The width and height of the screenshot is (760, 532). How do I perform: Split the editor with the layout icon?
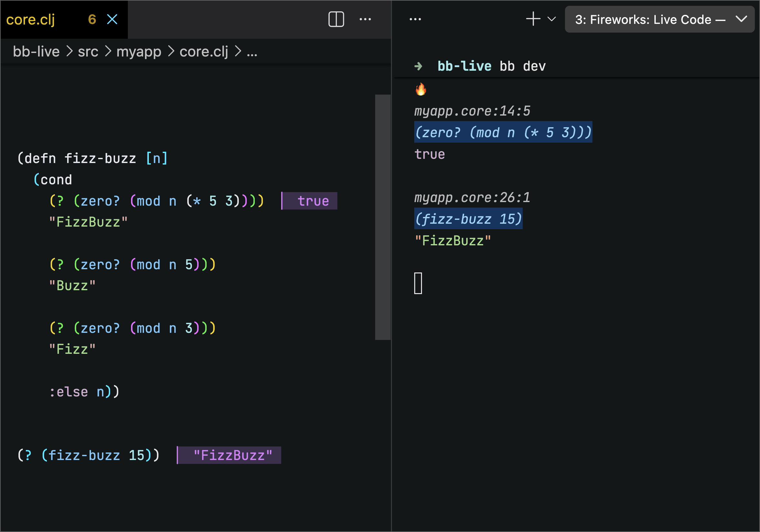tap(336, 20)
